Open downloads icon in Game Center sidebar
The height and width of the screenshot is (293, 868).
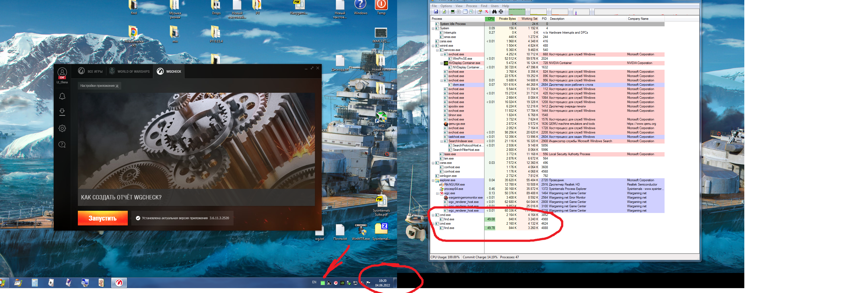[62, 112]
